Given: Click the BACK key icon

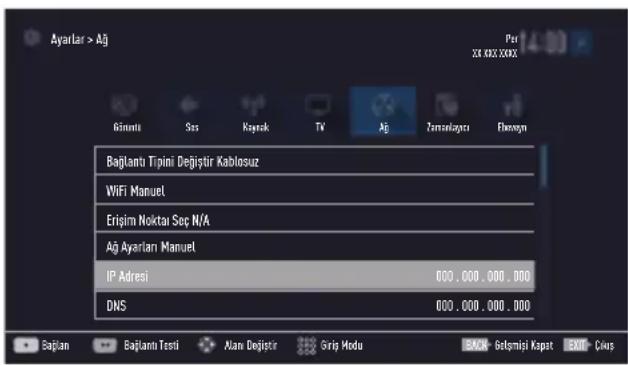Looking at the screenshot, I should click(475, 345).
